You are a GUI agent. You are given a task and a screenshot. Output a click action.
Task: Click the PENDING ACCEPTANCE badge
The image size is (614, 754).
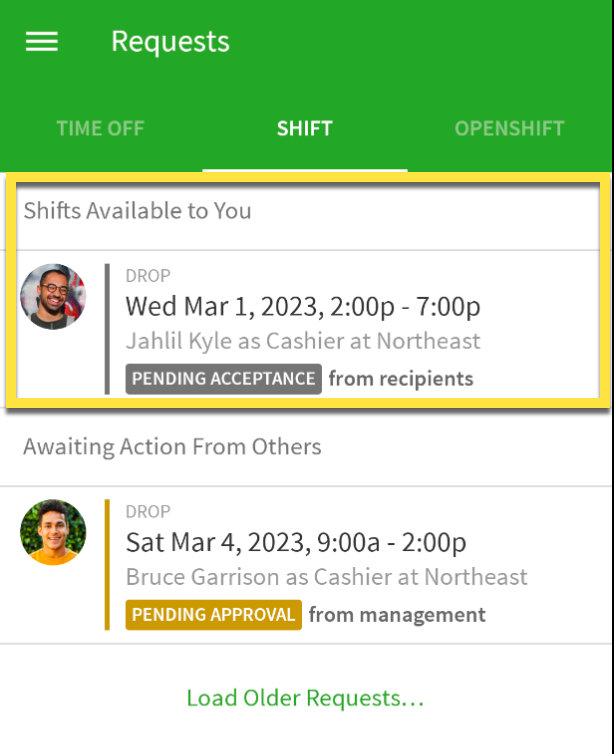click(x=224, y=379)
